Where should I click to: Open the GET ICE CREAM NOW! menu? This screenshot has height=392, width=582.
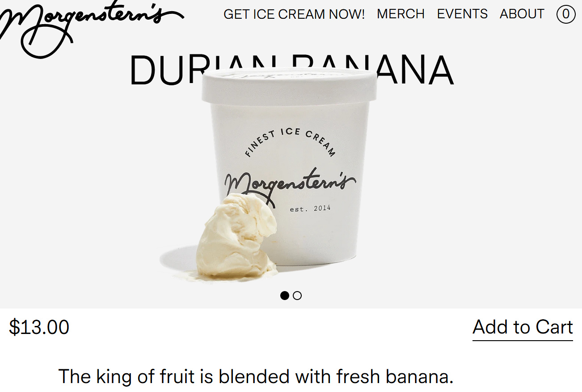click(x=294, y=14)
